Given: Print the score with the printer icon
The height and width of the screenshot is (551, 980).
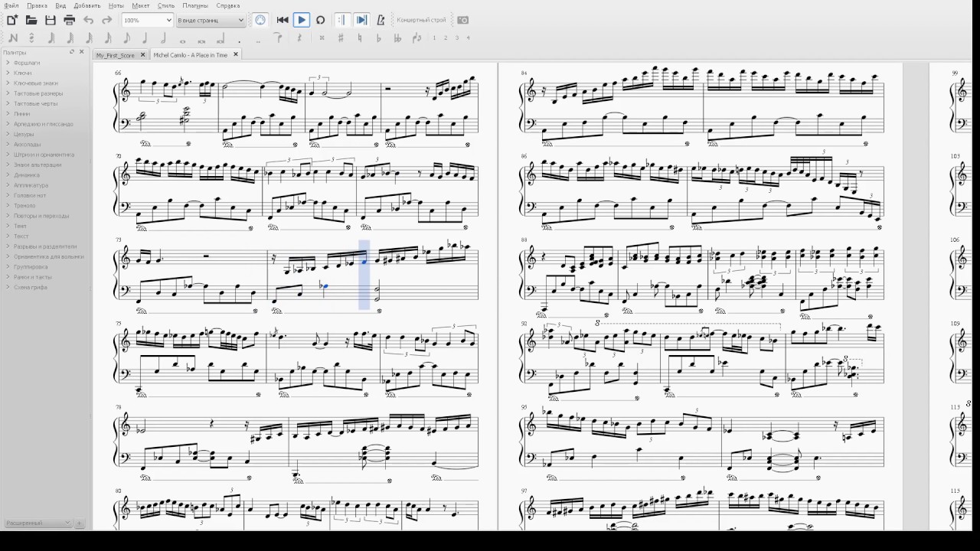Looking at the screenshot, I should 69,20.
